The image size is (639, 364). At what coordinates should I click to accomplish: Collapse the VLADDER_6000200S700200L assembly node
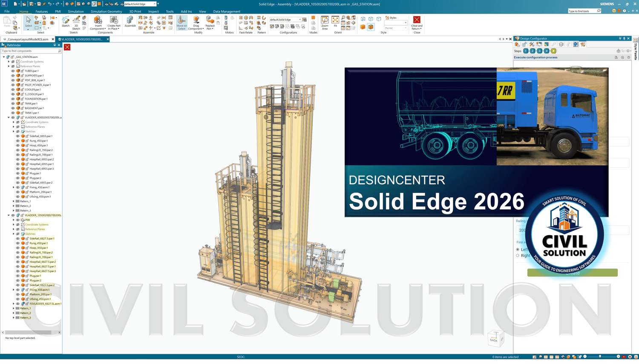pos(9,118)
